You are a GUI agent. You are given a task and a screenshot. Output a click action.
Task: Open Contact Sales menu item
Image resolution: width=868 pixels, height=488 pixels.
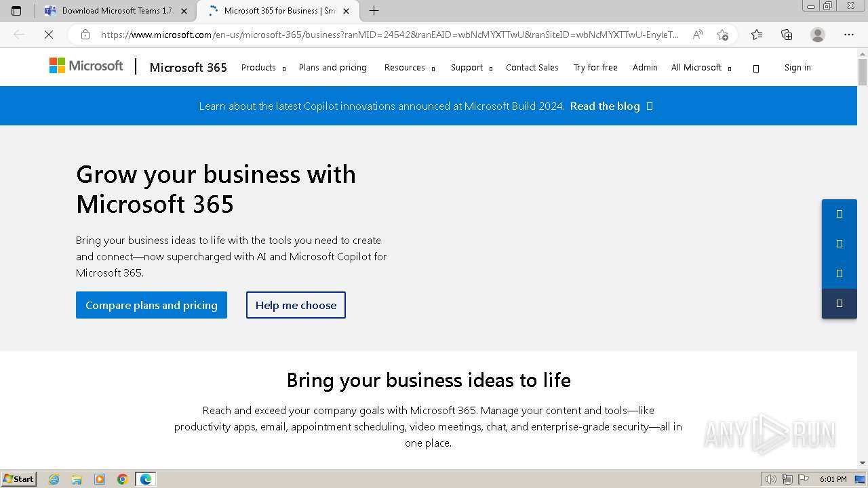532,68
